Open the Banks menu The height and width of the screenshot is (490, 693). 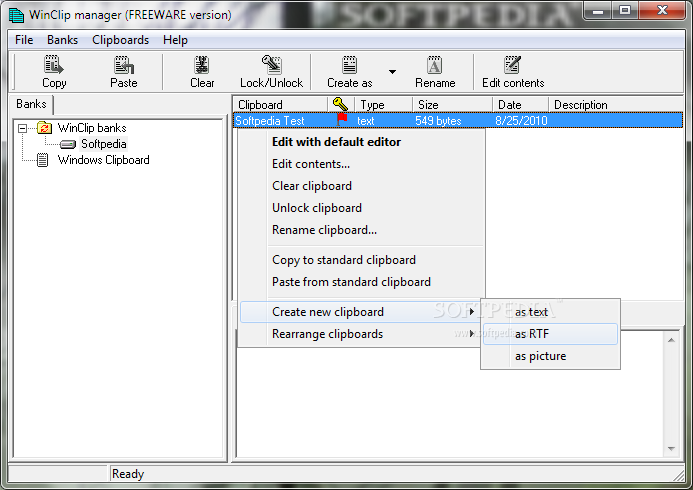point(62,40)
